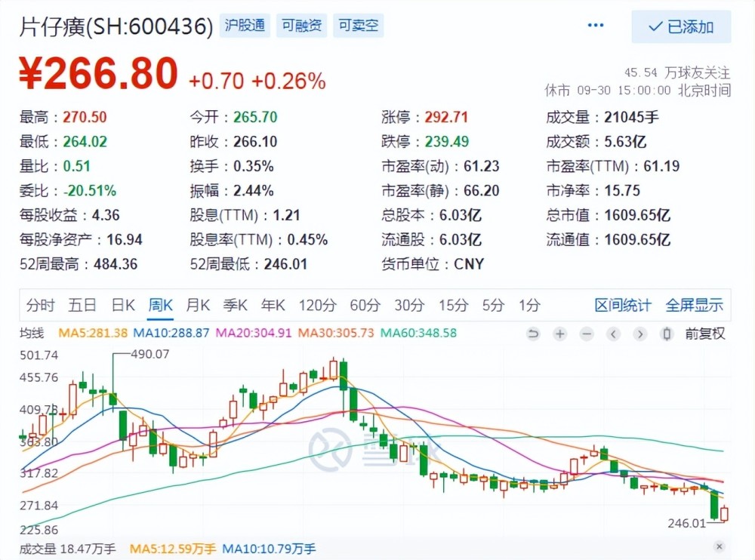Viewport: 755px width, 560px height.
Task: Zoom out the chart with minus icon
Action: (587, 334)
